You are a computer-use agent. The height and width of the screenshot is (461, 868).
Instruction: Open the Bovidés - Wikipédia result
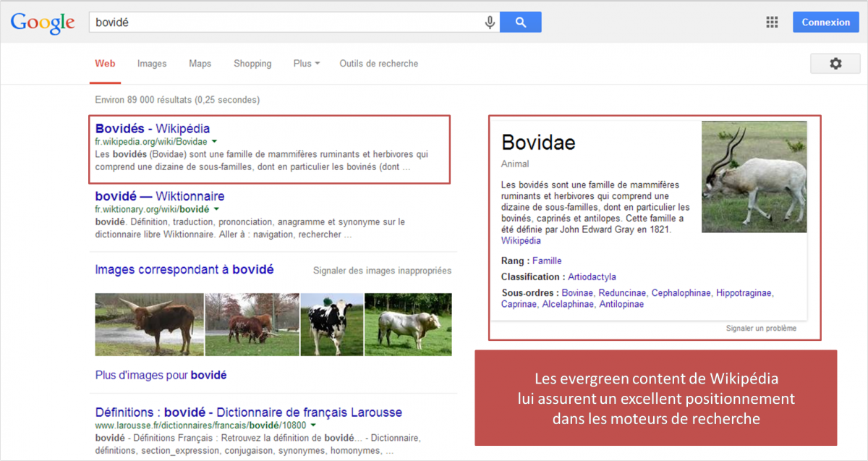(x=156, y=129)
